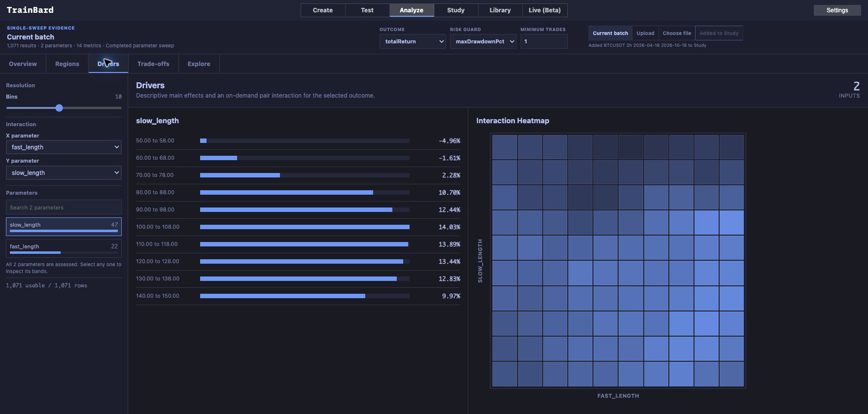
Task: Select the fast_length parameter item
Action: pyautogui.click(x=64, y=248)
